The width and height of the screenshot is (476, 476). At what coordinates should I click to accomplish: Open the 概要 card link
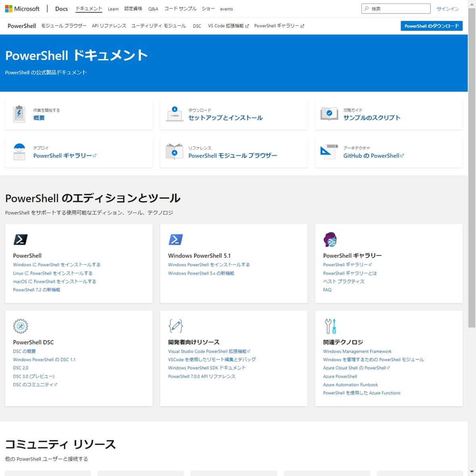tap(39, 118)
